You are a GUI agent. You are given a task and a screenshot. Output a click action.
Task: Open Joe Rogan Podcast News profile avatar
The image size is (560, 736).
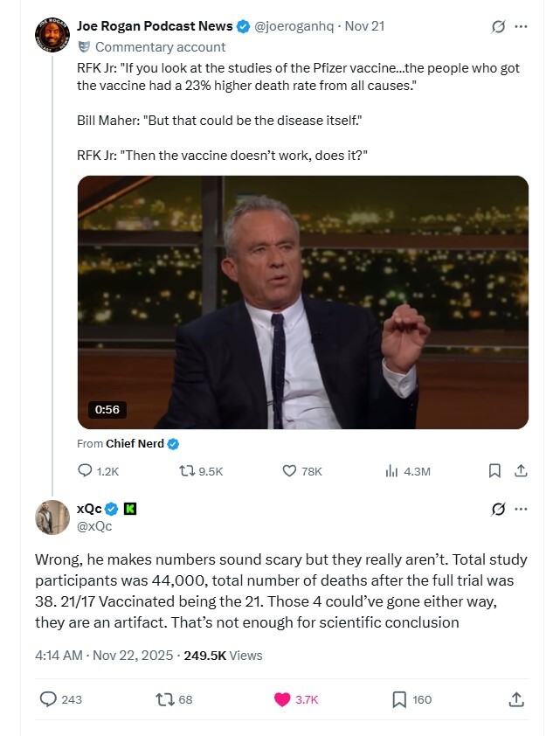(52, 34)
